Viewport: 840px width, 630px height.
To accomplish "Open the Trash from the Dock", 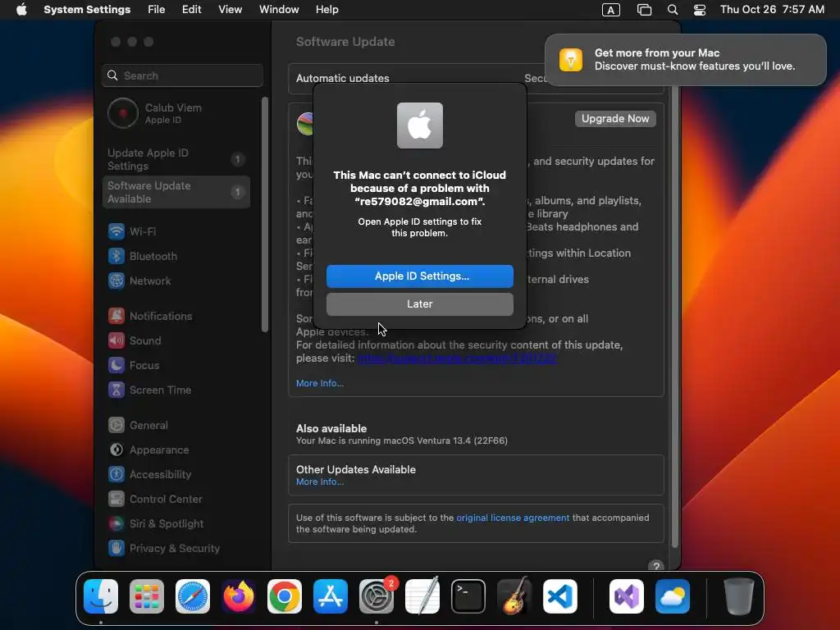I will [x=739, y=596].
